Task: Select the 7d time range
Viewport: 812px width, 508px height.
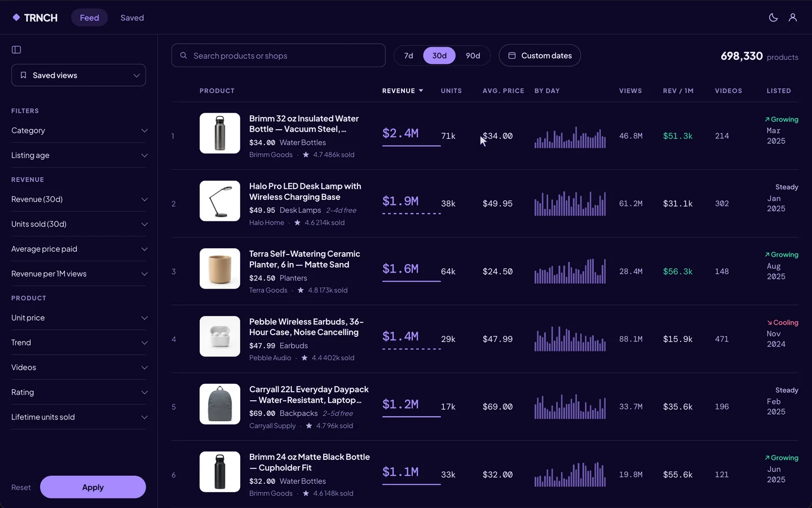Action: (x=409, y=55)
